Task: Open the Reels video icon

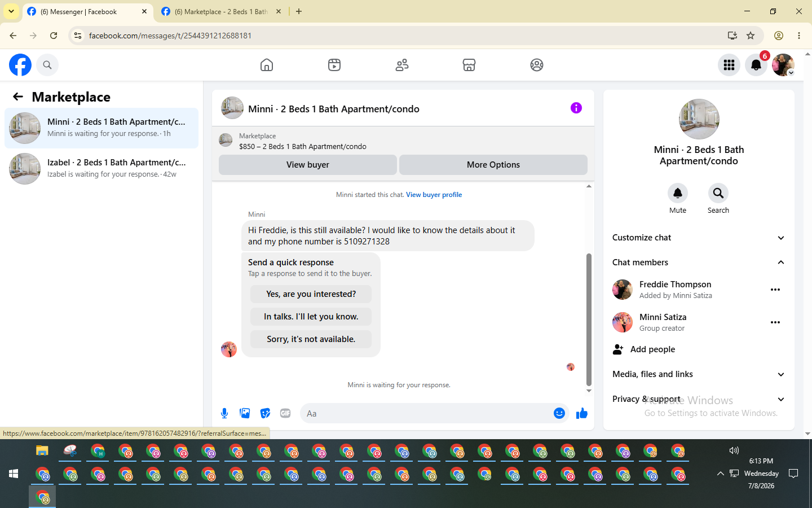Action: pyautogui.click(x=334, y=65)
